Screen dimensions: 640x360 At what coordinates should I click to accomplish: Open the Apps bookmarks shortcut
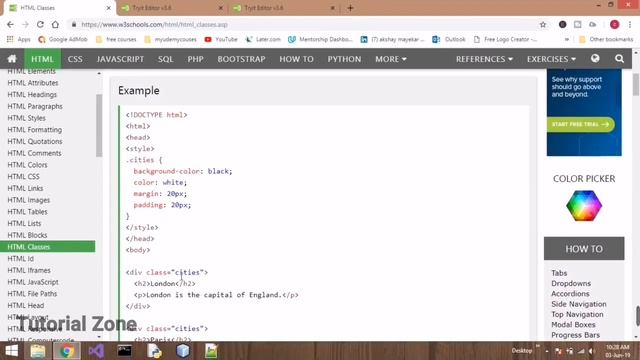[x=19, y=39]
